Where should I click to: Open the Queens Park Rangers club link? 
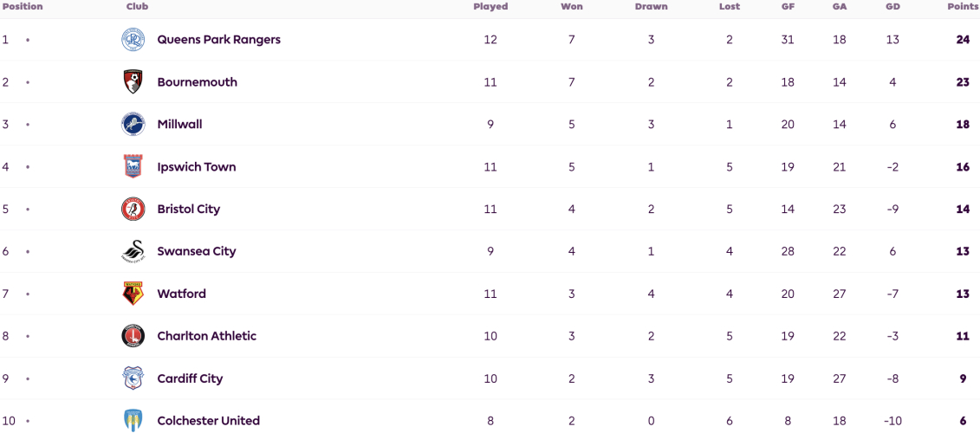coord(218,39)
